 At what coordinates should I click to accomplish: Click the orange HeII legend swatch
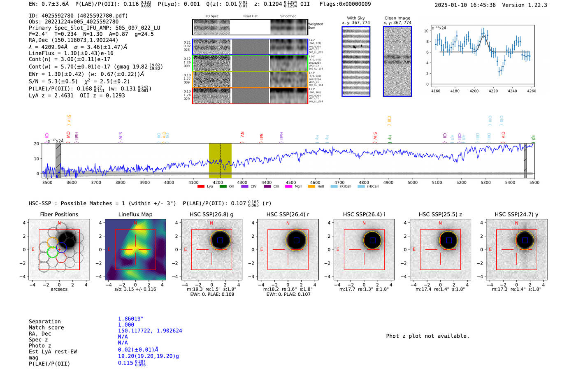[311, 187]
